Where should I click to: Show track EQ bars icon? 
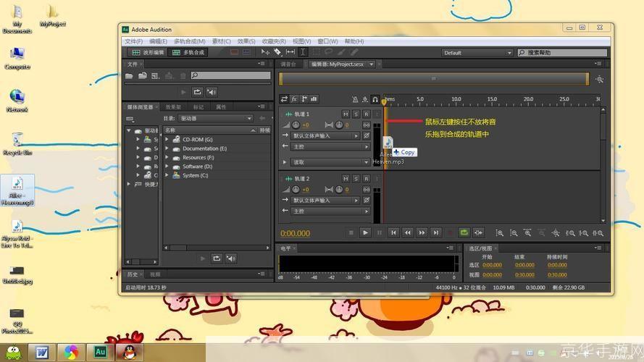click(314, 99)
